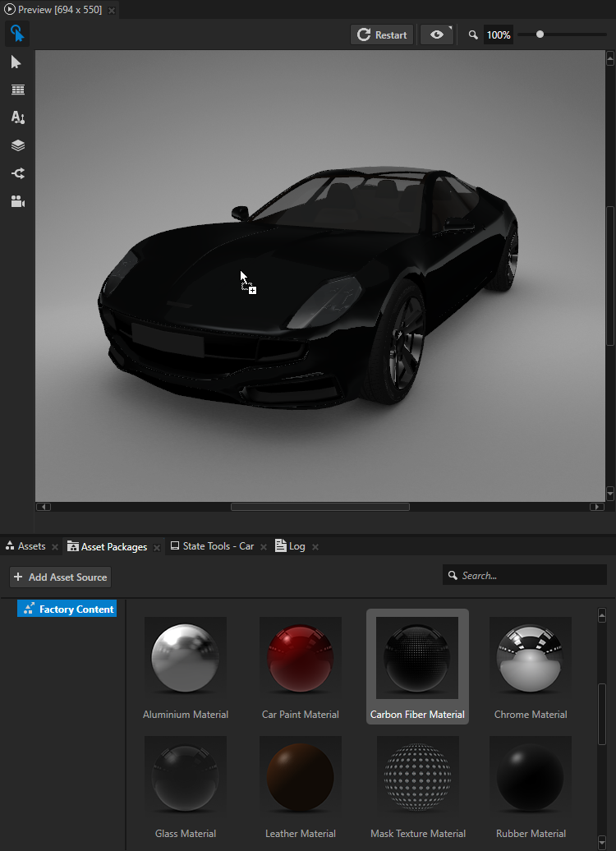This screenshot has width=616, height=851.
Task: Click asset list scroll up arrow
Action: [x=602, y=615]
